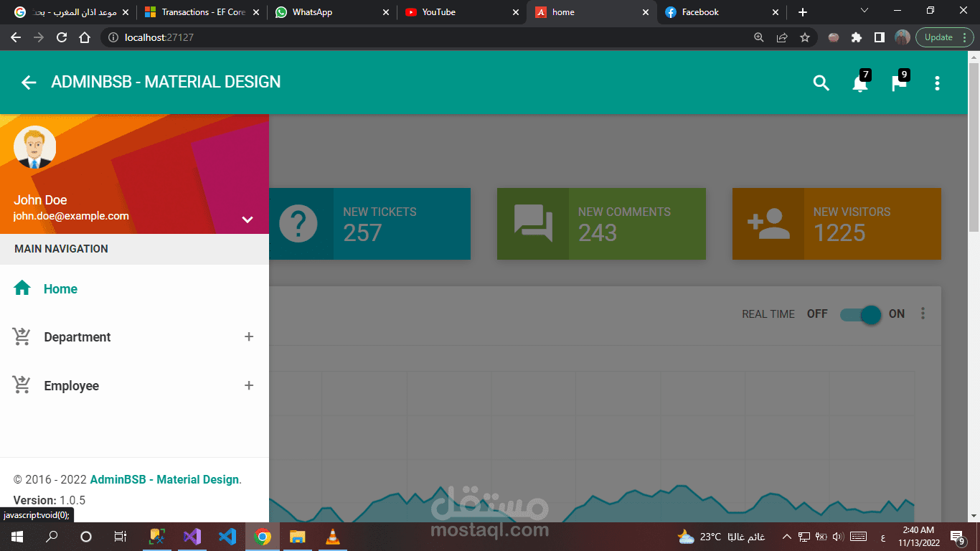Open a new browser tab with plus button
The height and width of the screenshot is (551, 980).
[803, 12]
